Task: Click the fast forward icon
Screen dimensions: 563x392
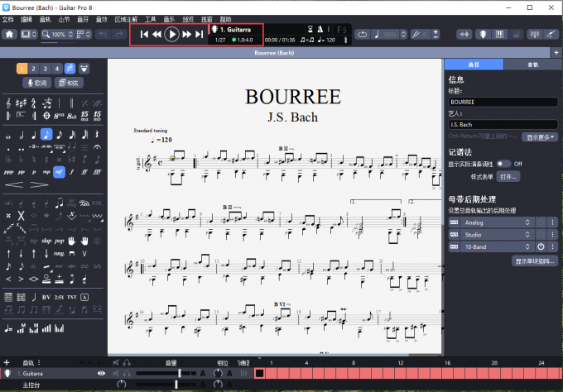Action: click(186, 34)
